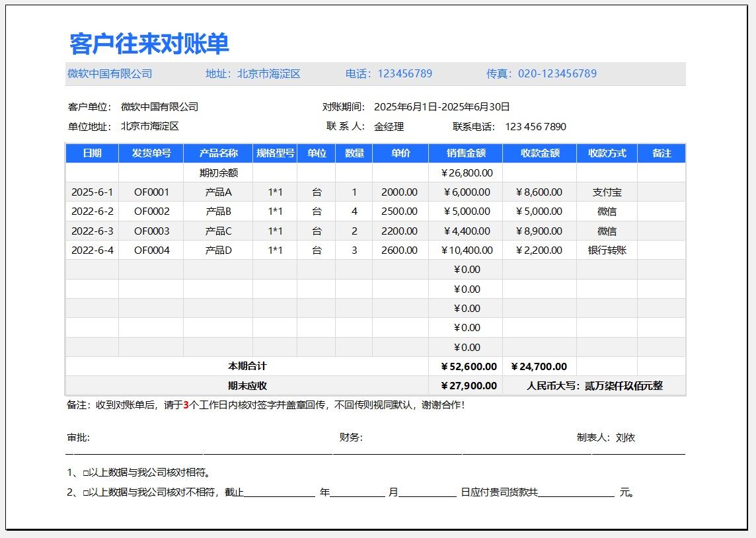Click the received amount ¥8,900.00
The height and width of the screenshot is (538, 756).
coord(539,231)
